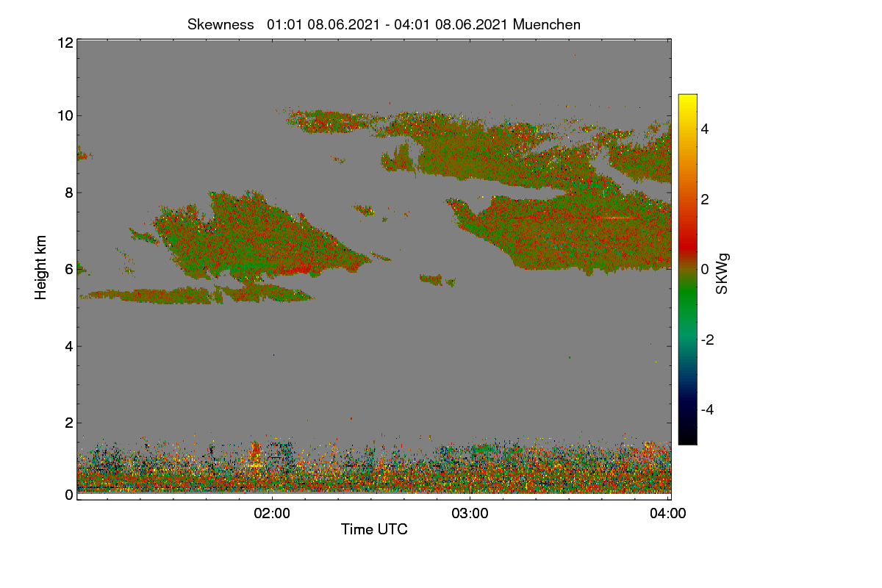Click the height tick label 6

click(x=68, y=269)
